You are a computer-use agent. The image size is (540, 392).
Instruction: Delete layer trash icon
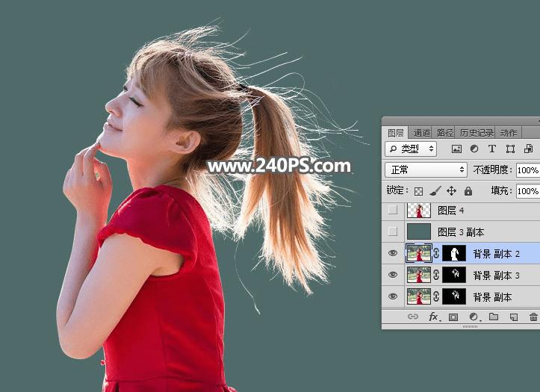[533, 317]
